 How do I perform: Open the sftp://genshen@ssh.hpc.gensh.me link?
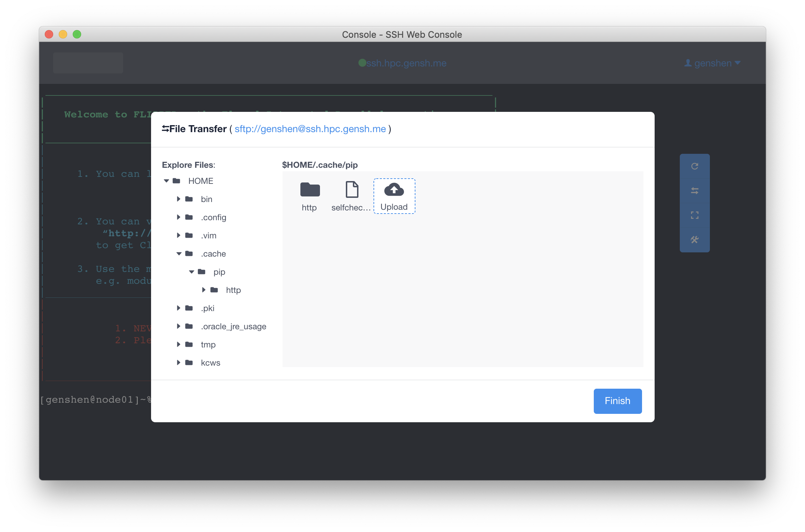[x=310, y=129]
